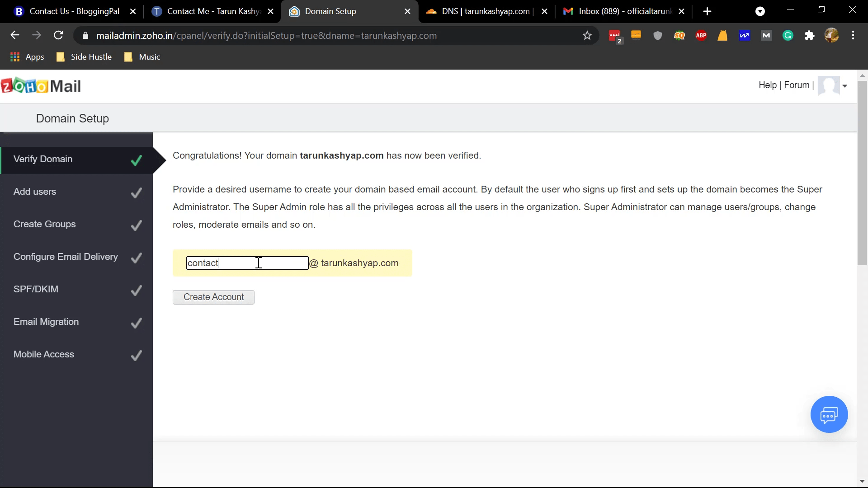Viewport: 868px width, 488px height.
Task: Click the Mobile Access checkmark icon
Action: 137,356
